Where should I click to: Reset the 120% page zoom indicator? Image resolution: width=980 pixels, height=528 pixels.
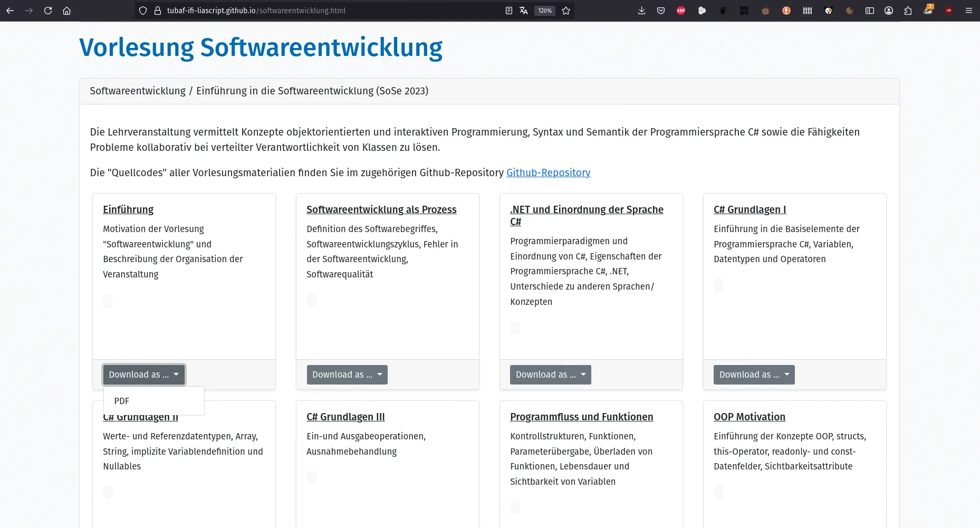tap(544, 11)
